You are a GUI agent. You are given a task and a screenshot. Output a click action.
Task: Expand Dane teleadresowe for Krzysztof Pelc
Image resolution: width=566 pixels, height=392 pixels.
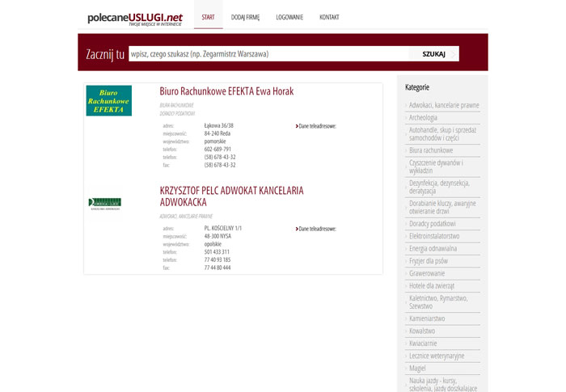pyautogui.click(x=316, y=229)
